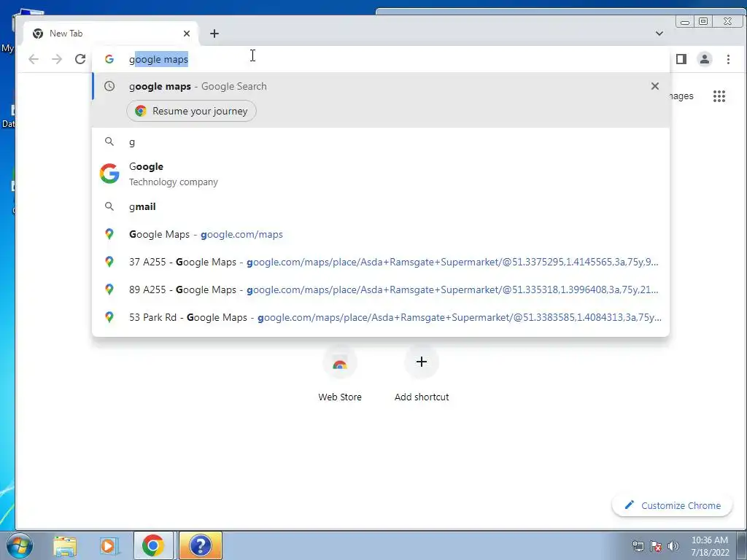Remove the google maps history suggestion
Viewport: 747px width, 560px height.
655,86
